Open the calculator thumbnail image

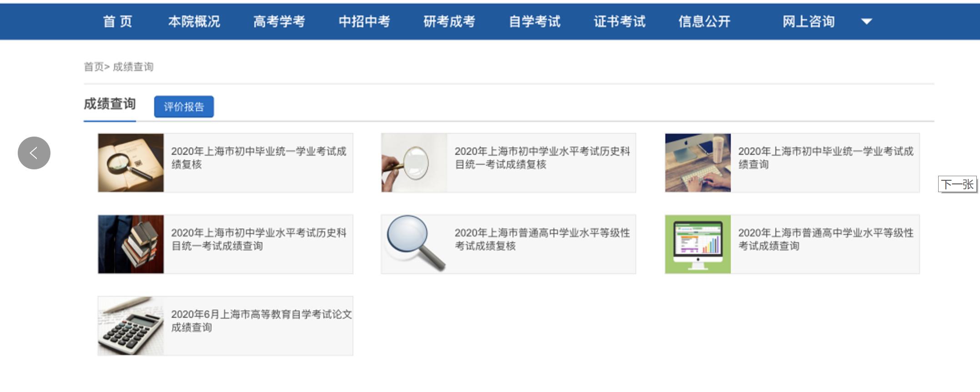click(131, 326)
